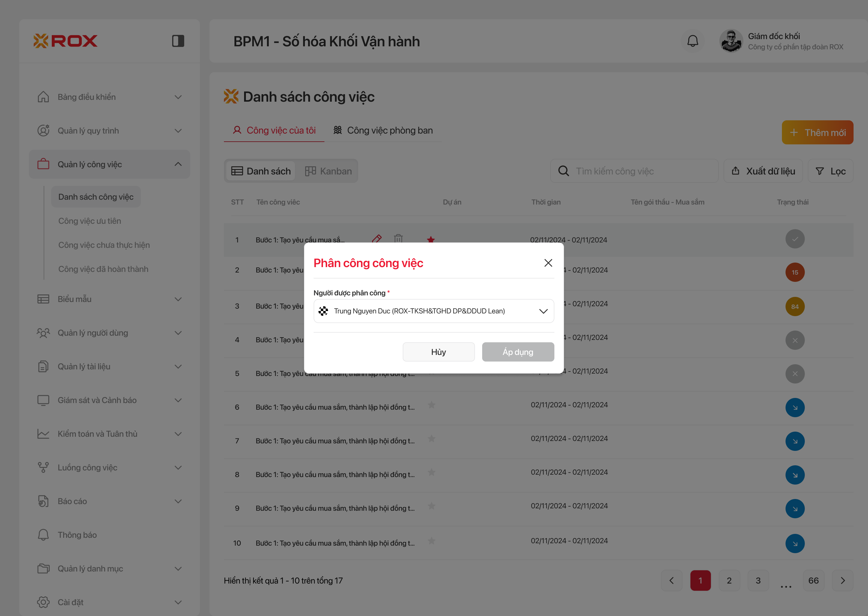Switch to Kanban view
The height and width of the screenshot is (616, 868).
(329, 171)
